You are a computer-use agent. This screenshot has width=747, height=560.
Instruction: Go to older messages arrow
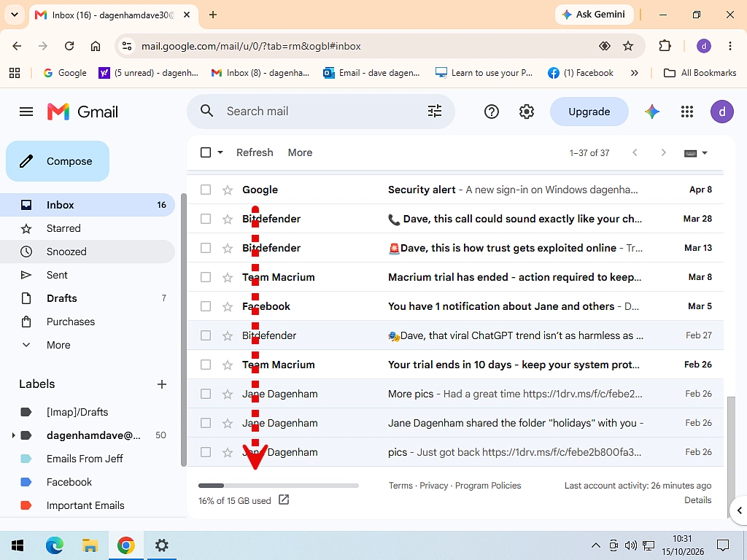[x=663, y=152]
